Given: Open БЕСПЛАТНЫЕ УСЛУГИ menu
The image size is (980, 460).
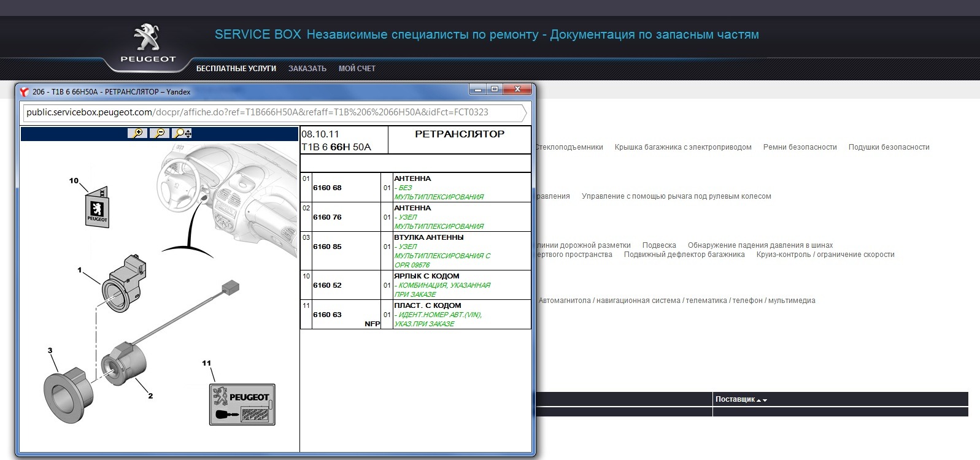Looking at the screenshot, I should [x=236, y=69].
